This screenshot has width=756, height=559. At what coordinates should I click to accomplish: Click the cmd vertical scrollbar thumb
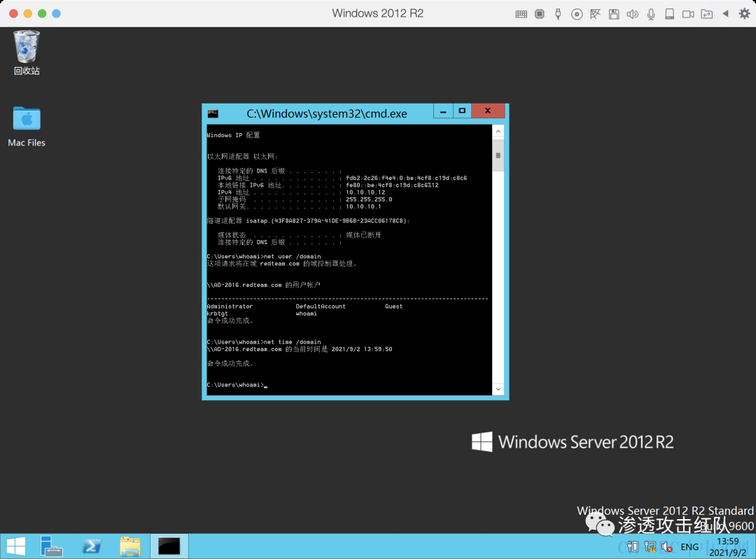click(x=498, y=155)
